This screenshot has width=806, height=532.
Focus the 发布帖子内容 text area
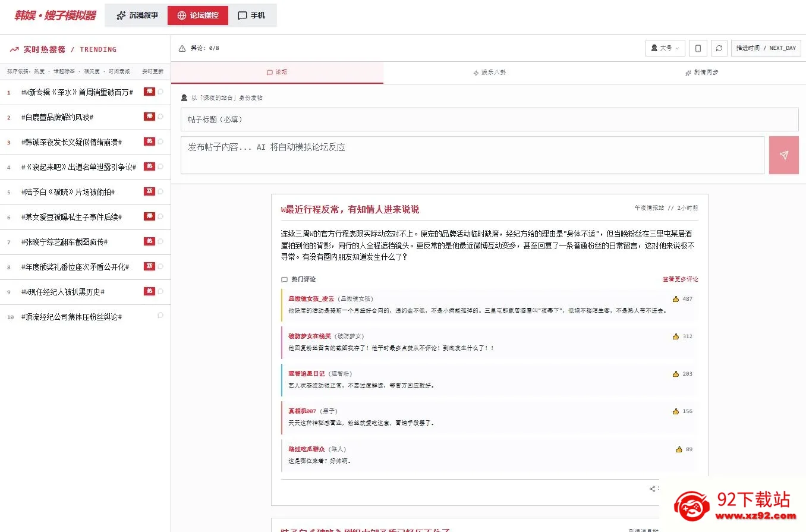tap(472, 155)
